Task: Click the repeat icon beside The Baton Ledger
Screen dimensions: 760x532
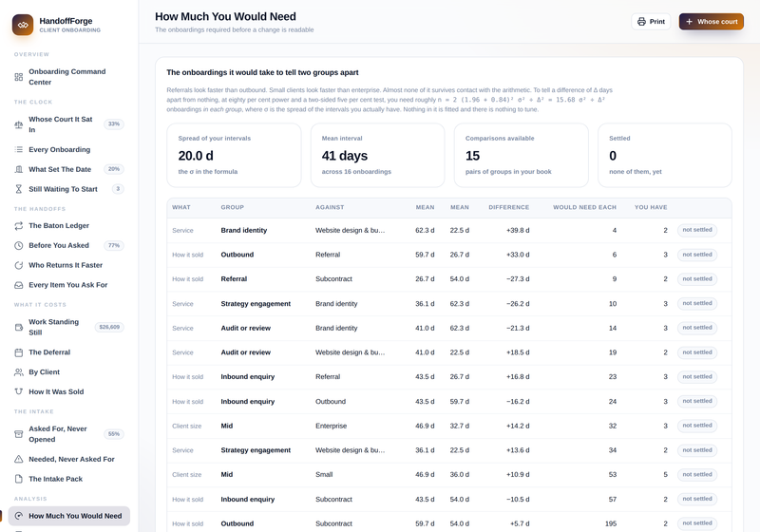Action: (18, 226)
